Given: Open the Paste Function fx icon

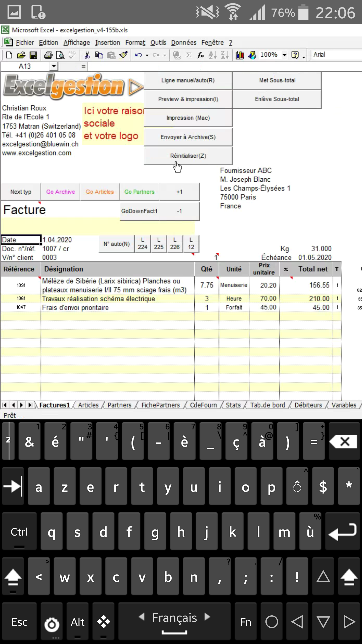Looking at the screenshot, I should pos(200,55).
